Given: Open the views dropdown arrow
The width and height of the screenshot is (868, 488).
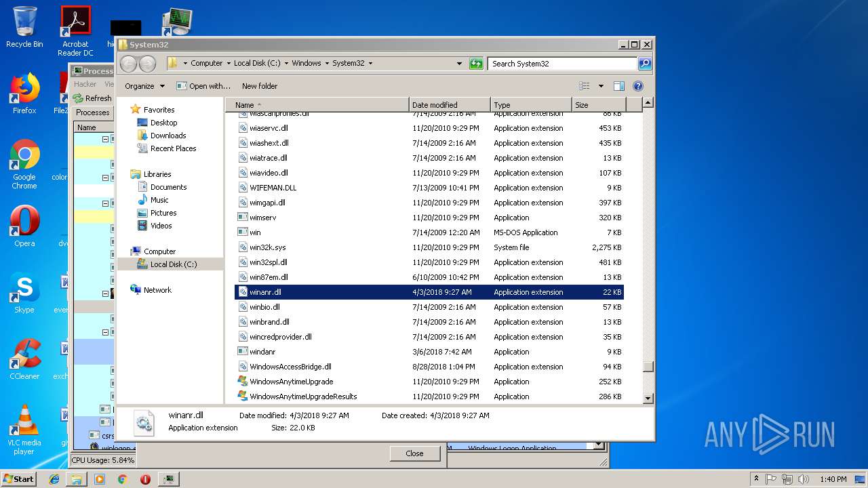Looking at the screenshot, I should (x=601, y=86).
